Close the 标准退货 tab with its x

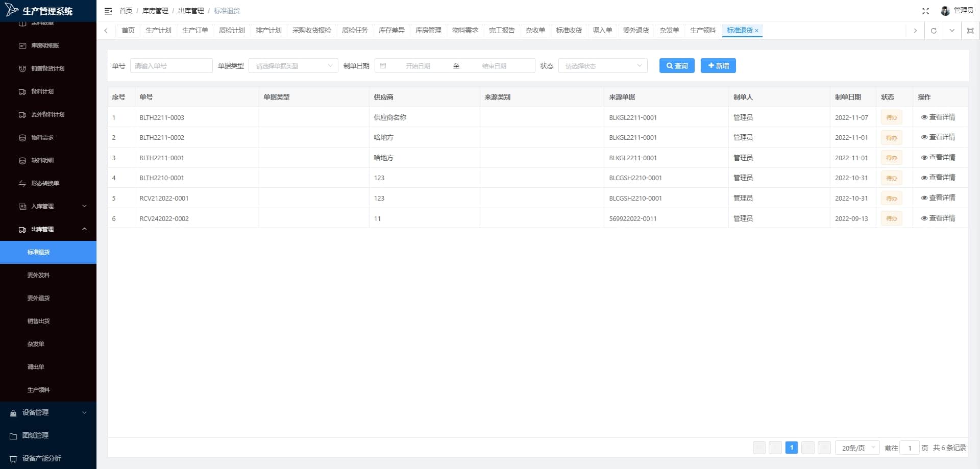(756, 31)
